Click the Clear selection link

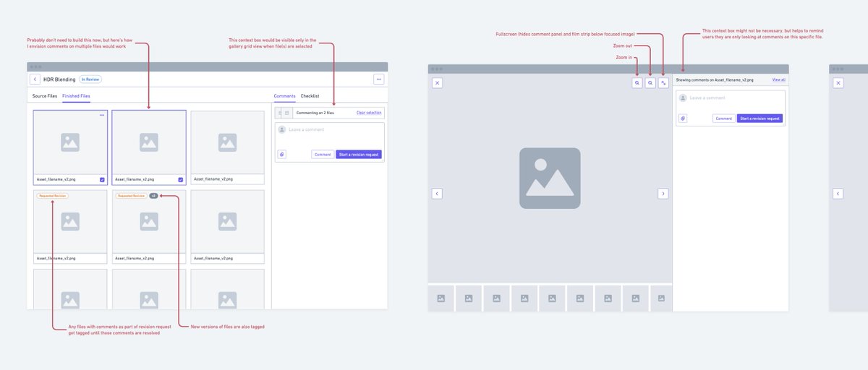tap(369, 113)
